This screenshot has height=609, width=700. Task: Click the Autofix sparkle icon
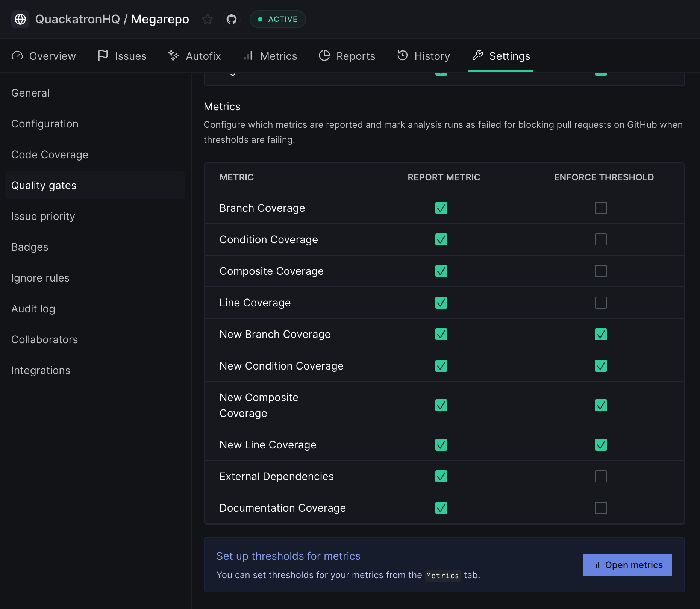tap(173, 56)
